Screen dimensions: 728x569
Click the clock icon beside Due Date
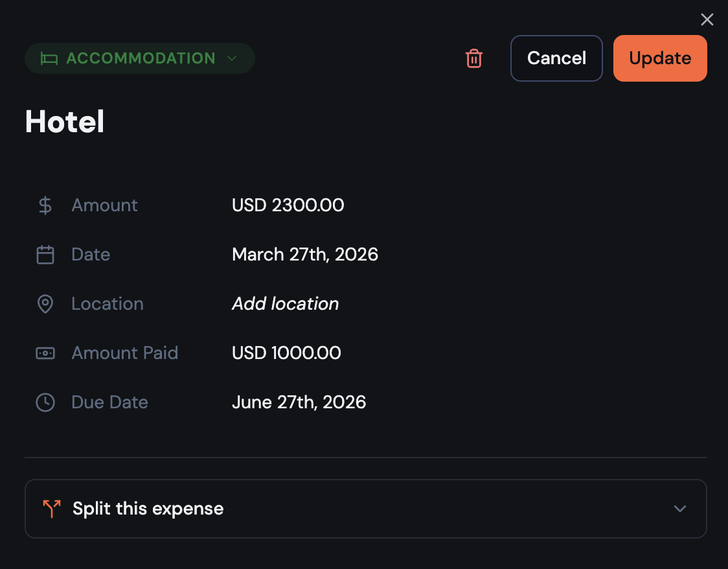click(45, 402)
